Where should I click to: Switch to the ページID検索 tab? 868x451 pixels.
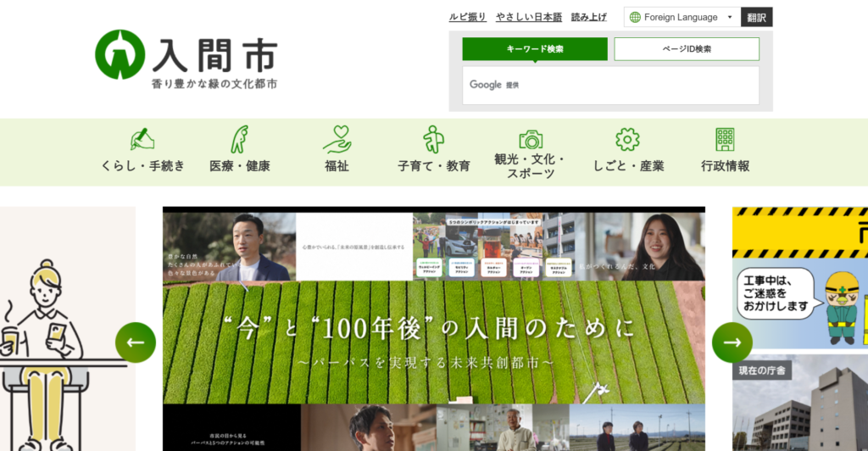(x=687, y=49)
